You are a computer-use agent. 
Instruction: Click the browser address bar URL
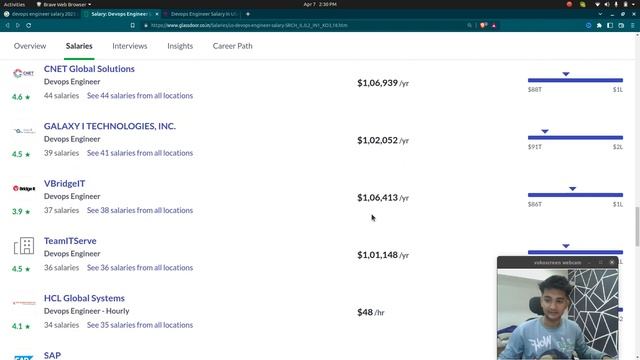click(x=249, y=25)
